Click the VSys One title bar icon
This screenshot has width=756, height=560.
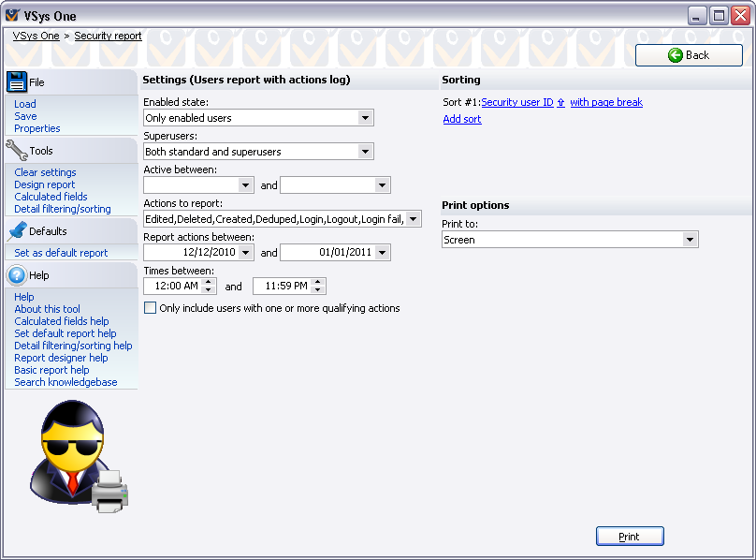pos(12,16)
